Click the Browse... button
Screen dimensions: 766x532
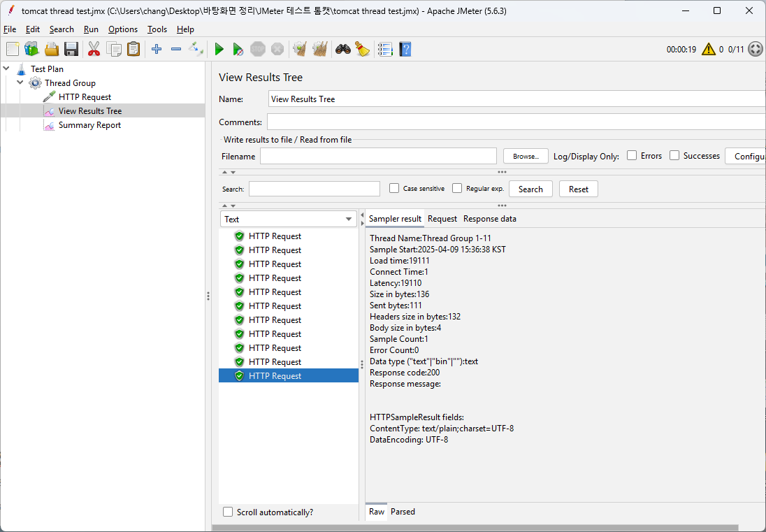(x=526, y=157)
